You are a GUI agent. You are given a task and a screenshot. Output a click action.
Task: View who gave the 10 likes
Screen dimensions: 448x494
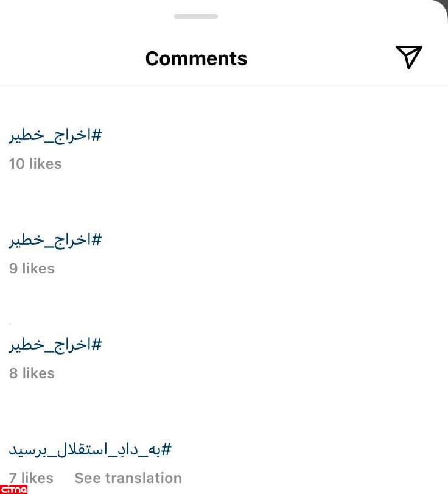[x=35, y=164]
